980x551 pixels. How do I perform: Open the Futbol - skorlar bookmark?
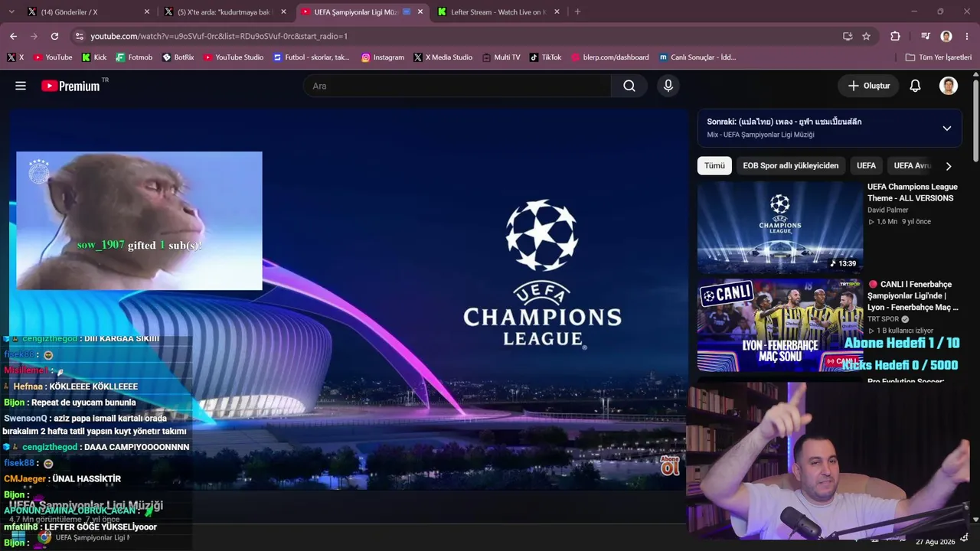pyautogui.click(x=312, y=57)
